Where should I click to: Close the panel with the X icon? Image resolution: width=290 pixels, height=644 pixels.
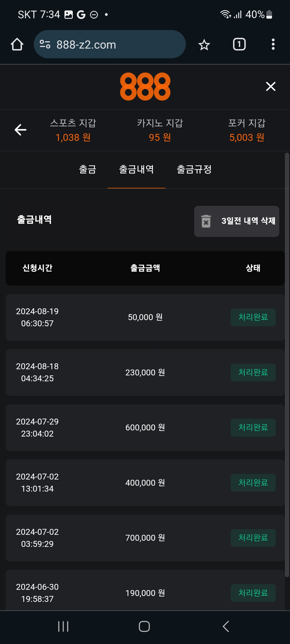pos(271,86)
